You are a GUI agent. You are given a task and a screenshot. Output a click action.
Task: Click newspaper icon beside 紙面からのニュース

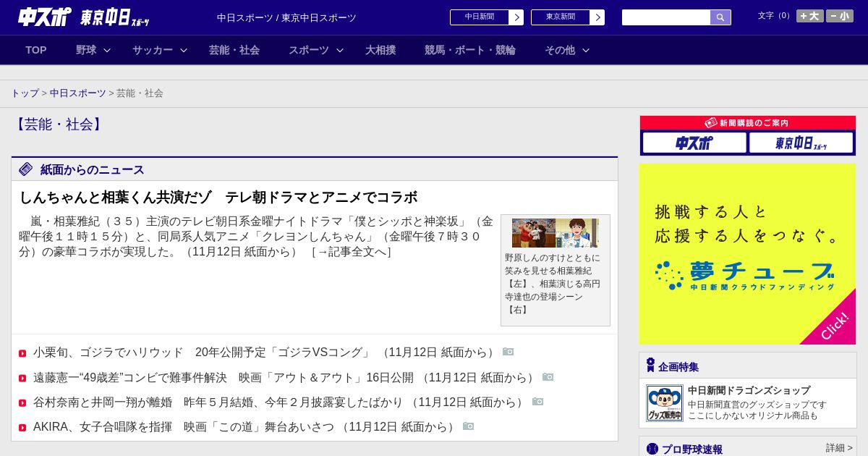pyautogui.click(x=26, y=169)
